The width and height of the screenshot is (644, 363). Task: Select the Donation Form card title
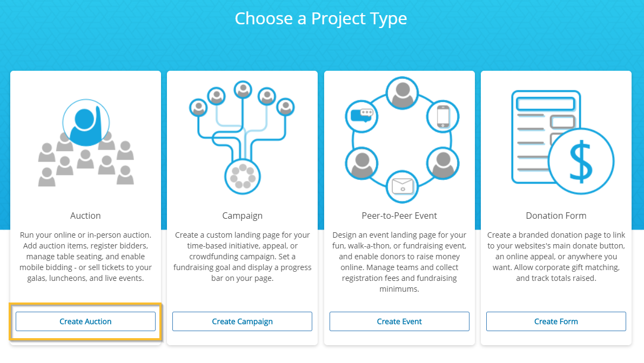(556, 216)
